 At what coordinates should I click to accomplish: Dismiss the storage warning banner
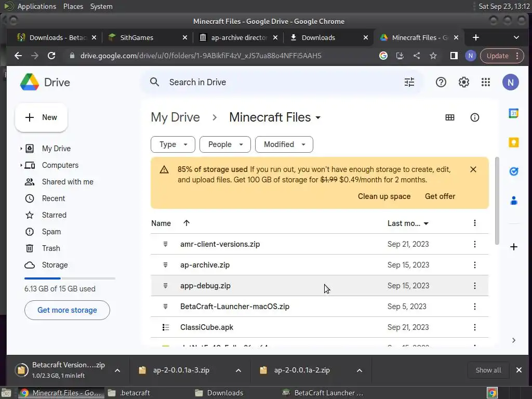[x=473, y=169]
